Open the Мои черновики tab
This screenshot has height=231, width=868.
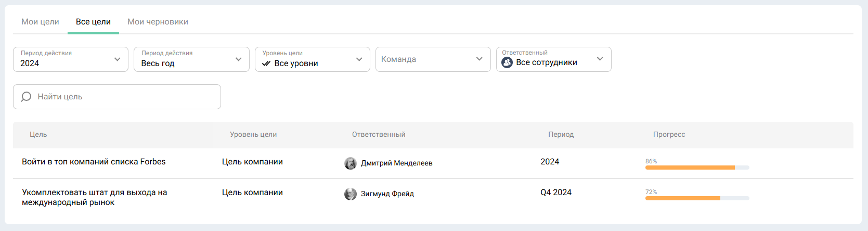click(158, 22)
